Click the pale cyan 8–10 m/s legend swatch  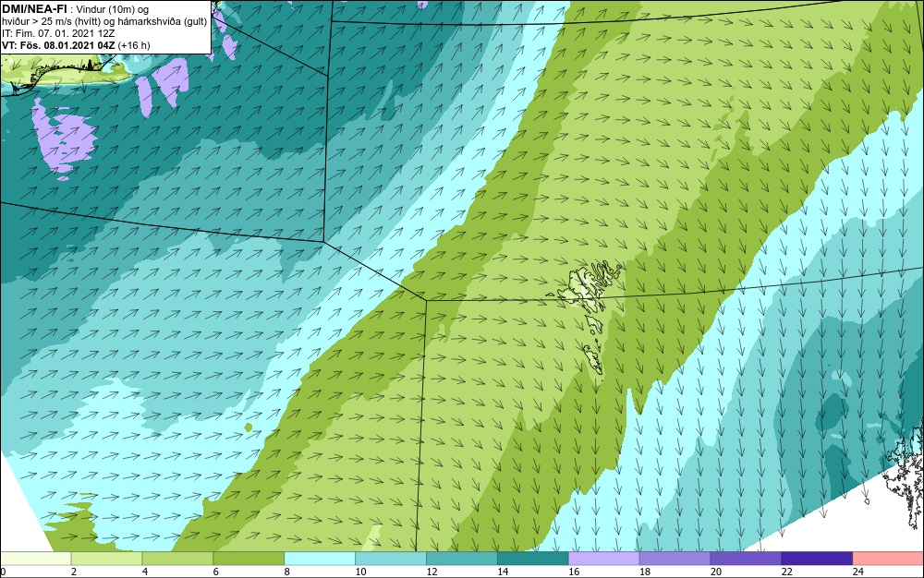(320, 559)
